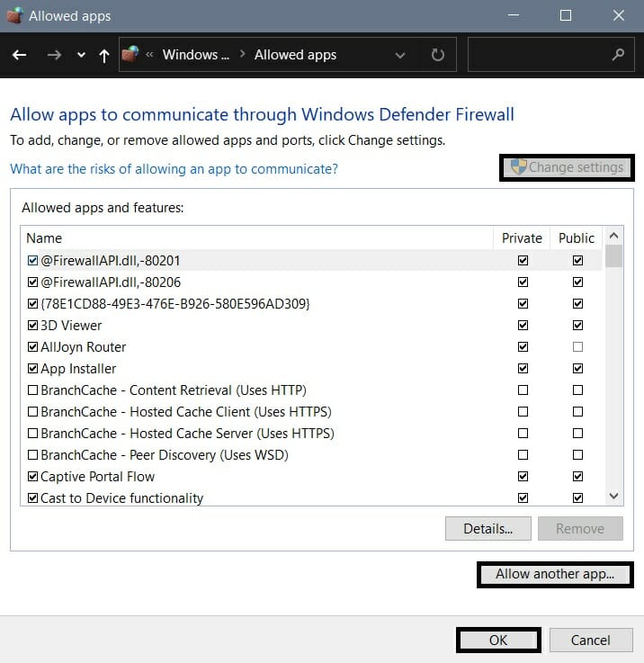The image size is (644, 663).
Task: Click inside the search input field
Action: pyautogui.click(x=540, y=55)
